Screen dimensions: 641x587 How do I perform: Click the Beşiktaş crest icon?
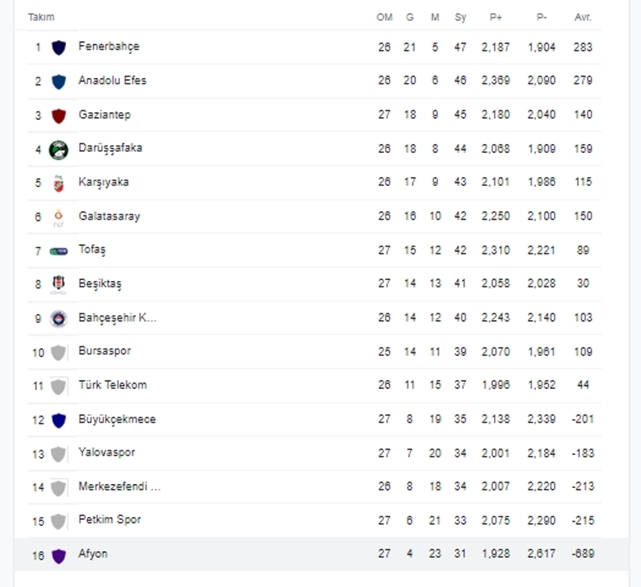pos(58,285)
